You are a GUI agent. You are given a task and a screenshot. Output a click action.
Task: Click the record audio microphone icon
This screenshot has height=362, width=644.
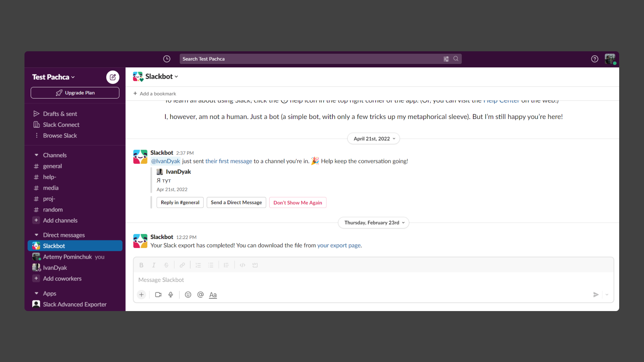point(171,295)
